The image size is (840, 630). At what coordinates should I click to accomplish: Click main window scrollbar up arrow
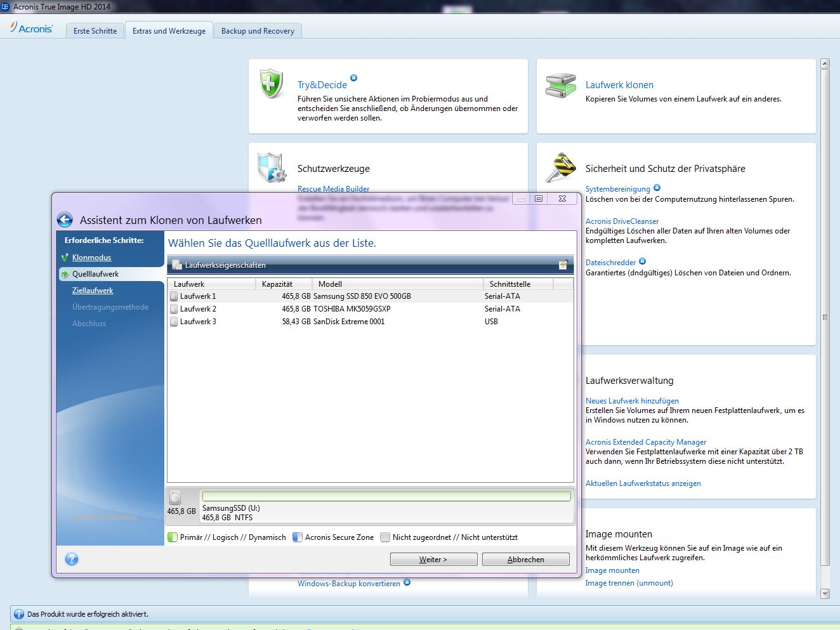(825, 63)
